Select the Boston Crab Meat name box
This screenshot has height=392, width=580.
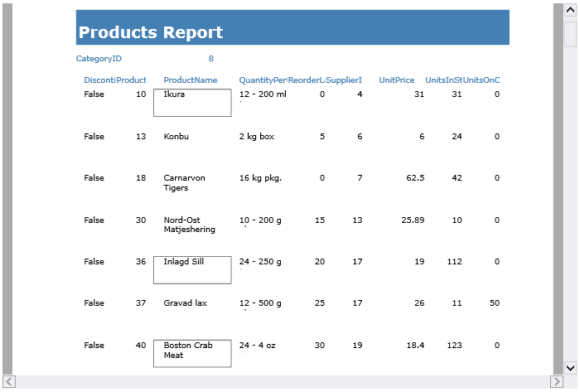click(192, 353)
